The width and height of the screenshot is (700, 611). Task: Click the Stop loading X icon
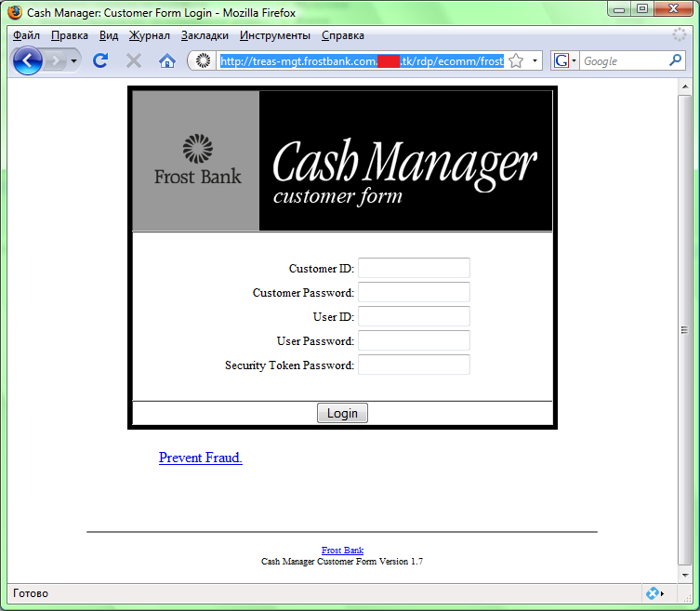tap(134, 60)
